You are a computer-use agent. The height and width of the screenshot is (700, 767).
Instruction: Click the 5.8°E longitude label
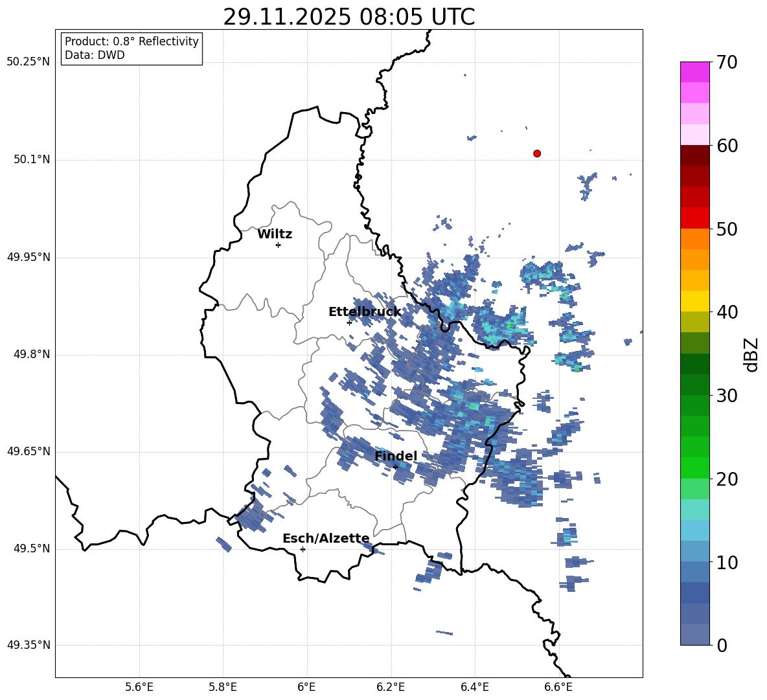(223, 687)
